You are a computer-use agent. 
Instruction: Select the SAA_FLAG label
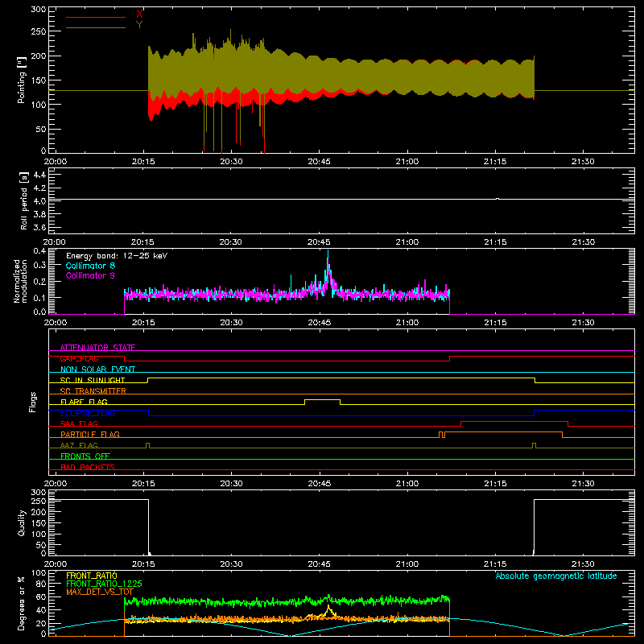(x=79, y=423)
